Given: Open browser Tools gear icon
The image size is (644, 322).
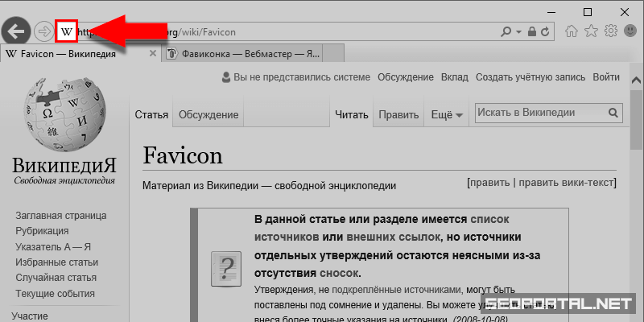Looking at the screenshot, I should pos(611,32).
